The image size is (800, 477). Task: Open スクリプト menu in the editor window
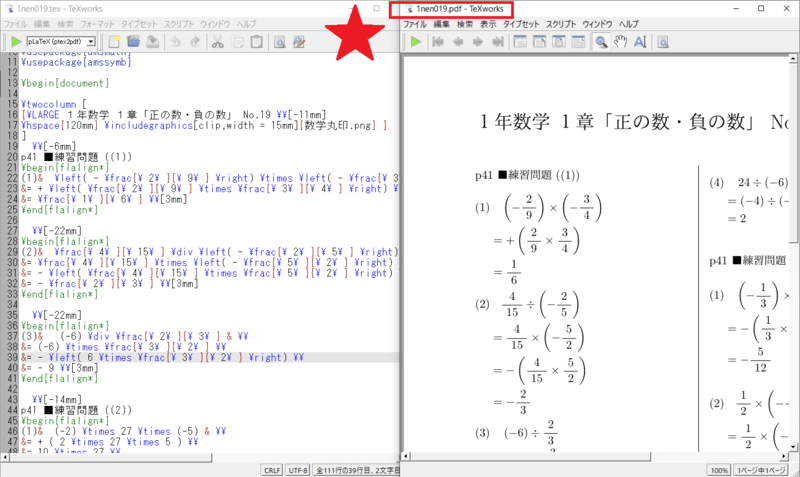pos(179,24)
